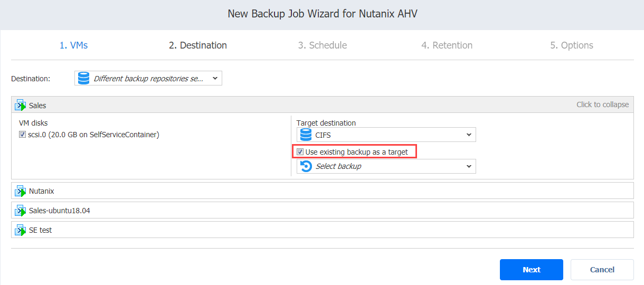644x285 pixels.
Task: Click the Select backup recovery icon
Action: click(306, 166)
